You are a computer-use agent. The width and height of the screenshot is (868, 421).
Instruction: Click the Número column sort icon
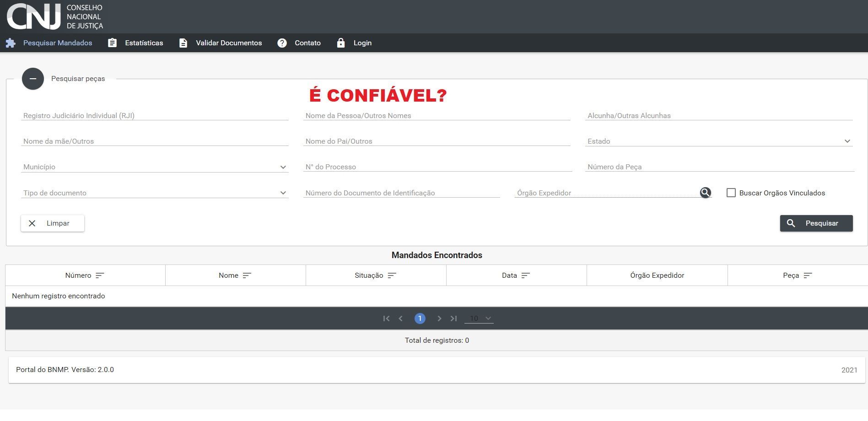coord(100,275)
